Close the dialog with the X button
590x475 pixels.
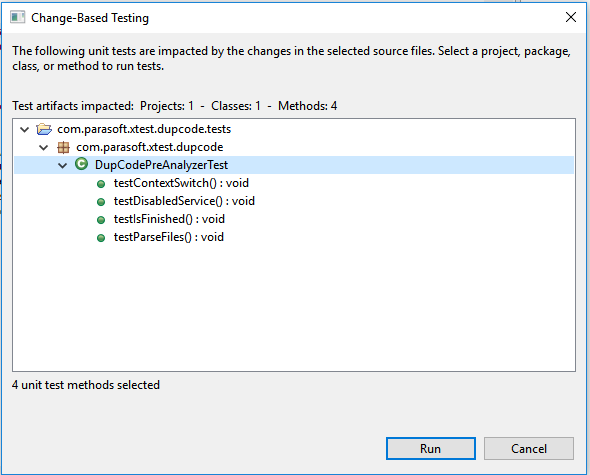[571, 17]
